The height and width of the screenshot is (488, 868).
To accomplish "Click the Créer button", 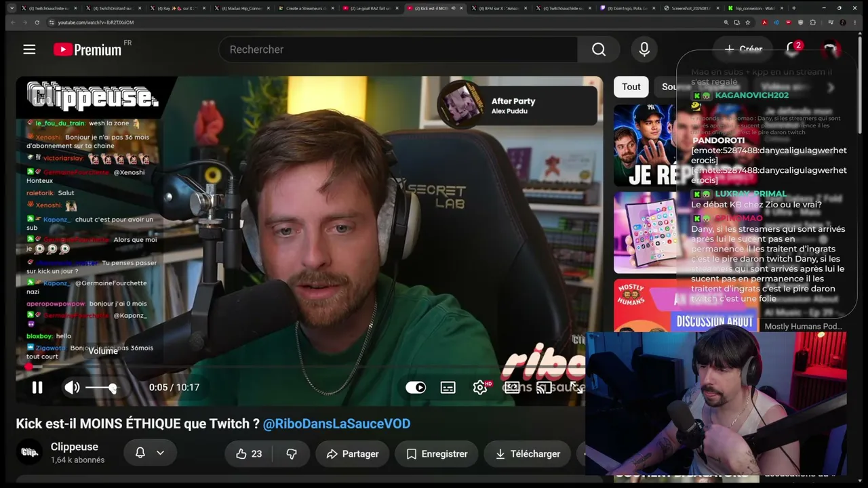I will [743, 49].
